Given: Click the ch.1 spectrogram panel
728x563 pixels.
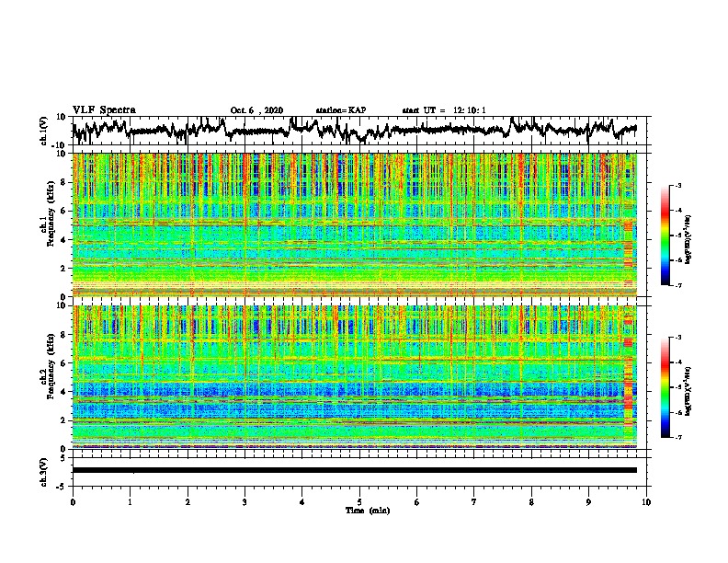Looking at the screenshot, I should coord(354,224).
